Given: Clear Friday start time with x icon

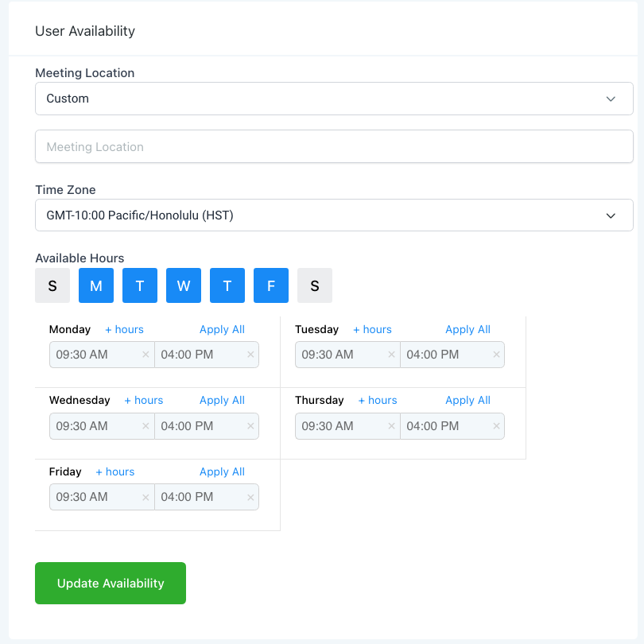Looking at the screenshot, I should [145, 498].
